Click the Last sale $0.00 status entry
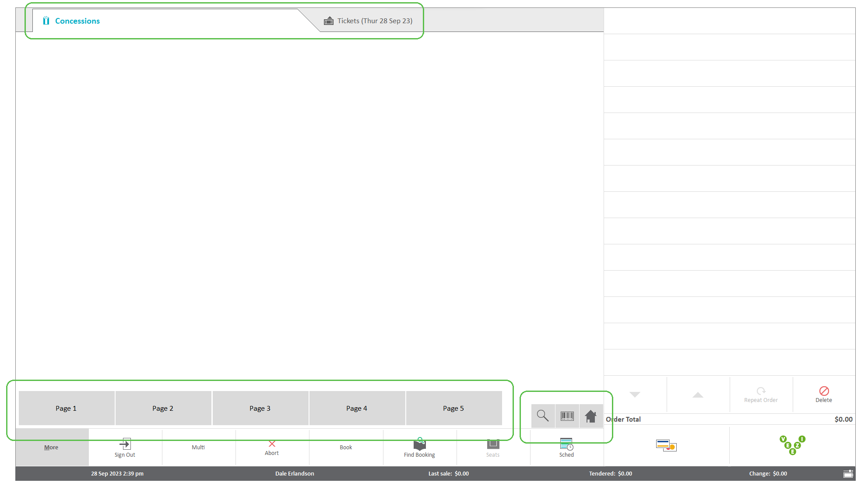The width and height of the screenshot is (868, 497). [x=449, y=473]
